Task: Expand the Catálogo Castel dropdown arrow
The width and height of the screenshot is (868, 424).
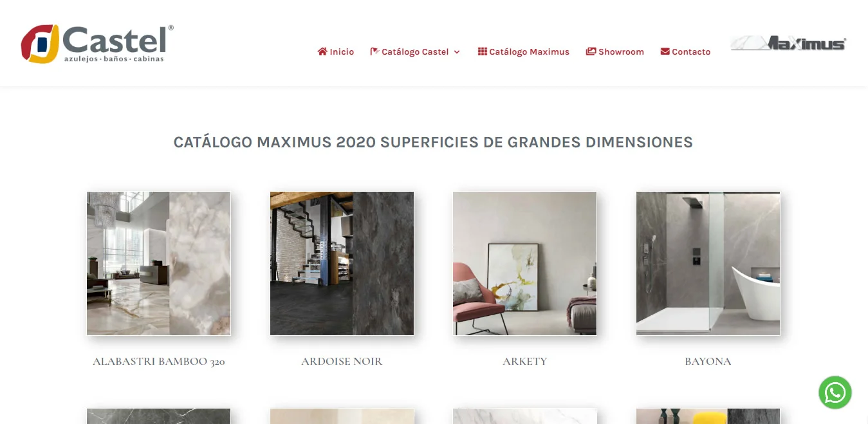Action: point(457,52)
